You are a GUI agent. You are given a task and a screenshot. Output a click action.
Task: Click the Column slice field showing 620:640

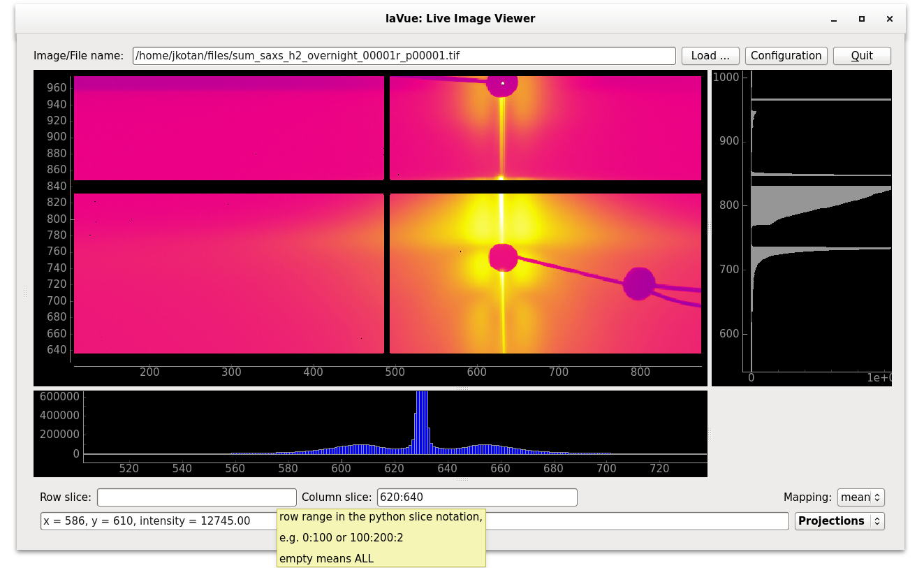[x=476, y=497]
